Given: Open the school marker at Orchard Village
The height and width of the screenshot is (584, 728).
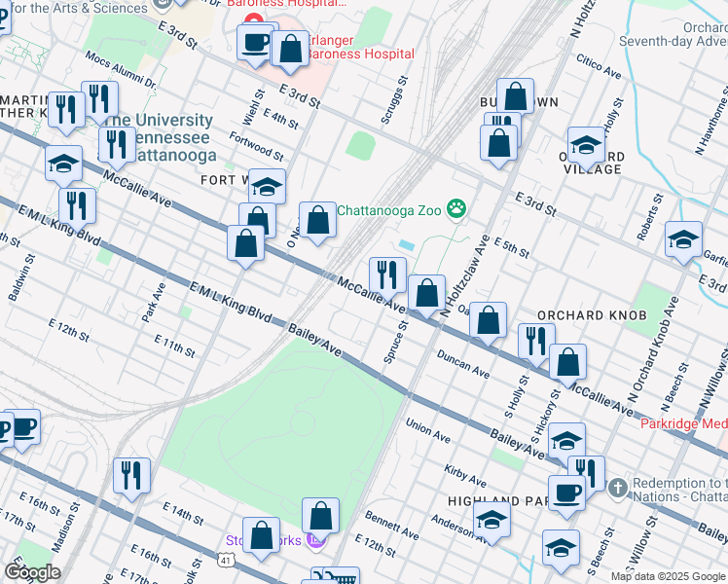Looking at the screenshot, I should [587, 148].
